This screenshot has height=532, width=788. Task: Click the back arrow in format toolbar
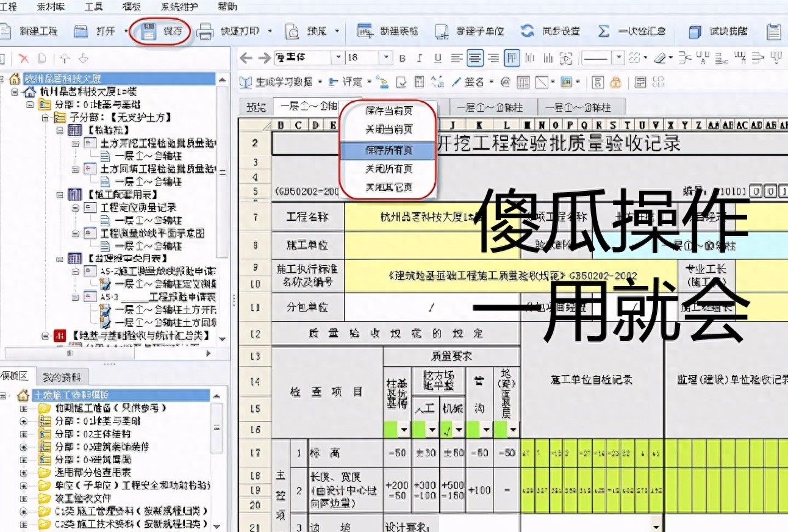click(x=246, y=58)
